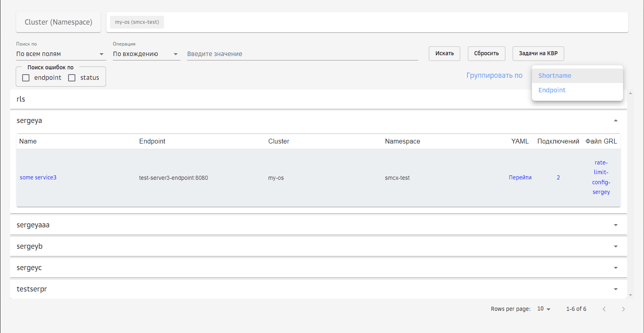Open the 'Поиск по' field dropdown

click(x=60, y=54)
